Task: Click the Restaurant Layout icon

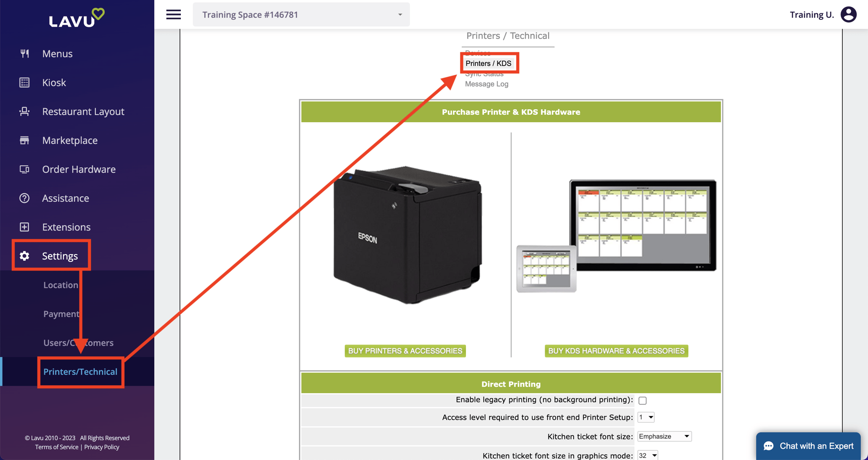Action: pyautogui.click(x=24, y=111)
